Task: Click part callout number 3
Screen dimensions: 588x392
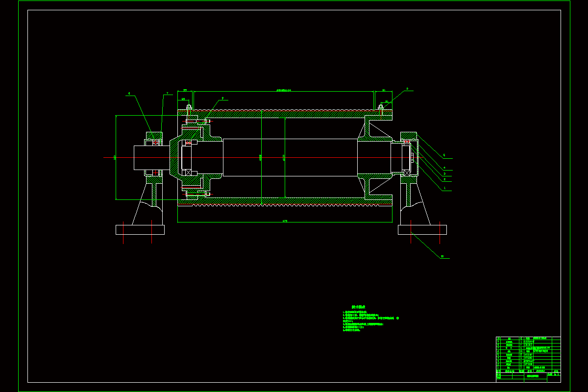Action: tap(444, 173)
